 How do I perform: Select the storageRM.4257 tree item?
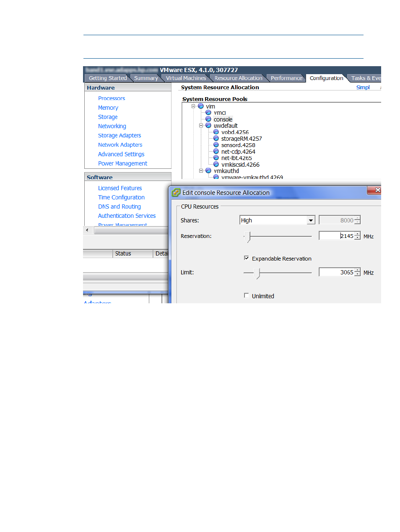pos(242,138)
